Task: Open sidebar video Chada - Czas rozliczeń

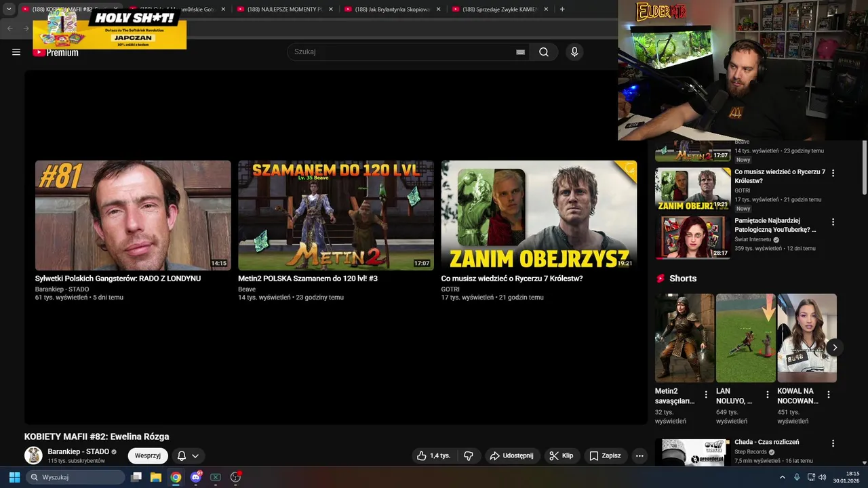Action: (767, 442)
